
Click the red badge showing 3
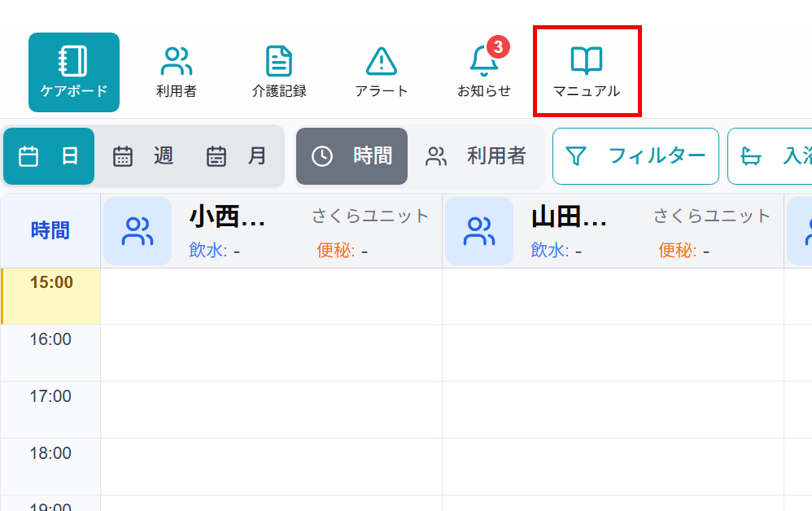point(498,47)
